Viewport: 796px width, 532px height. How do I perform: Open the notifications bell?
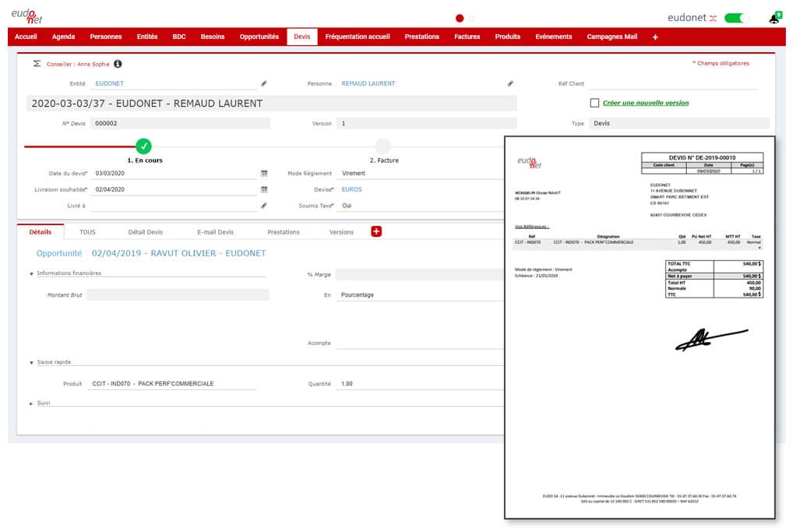(x=775, y=18)
